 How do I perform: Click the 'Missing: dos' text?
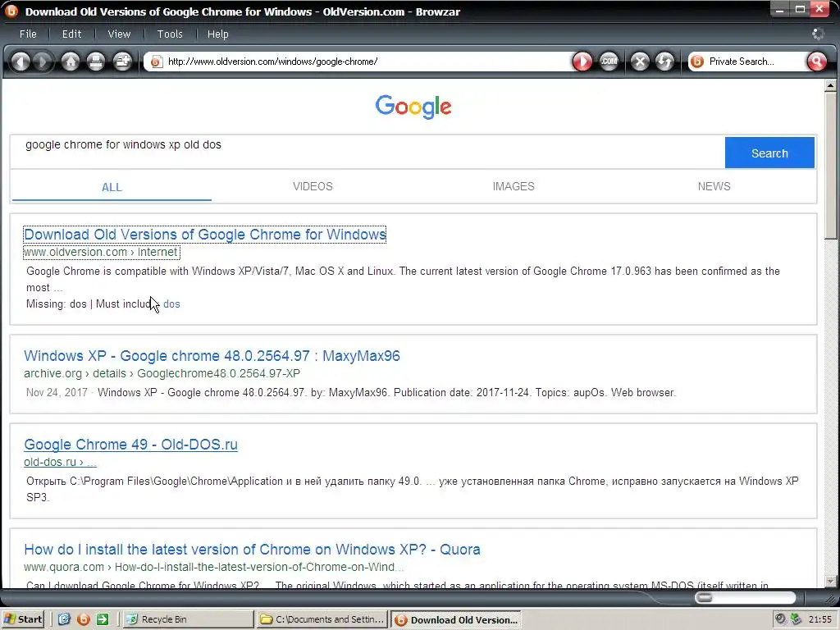57,304
